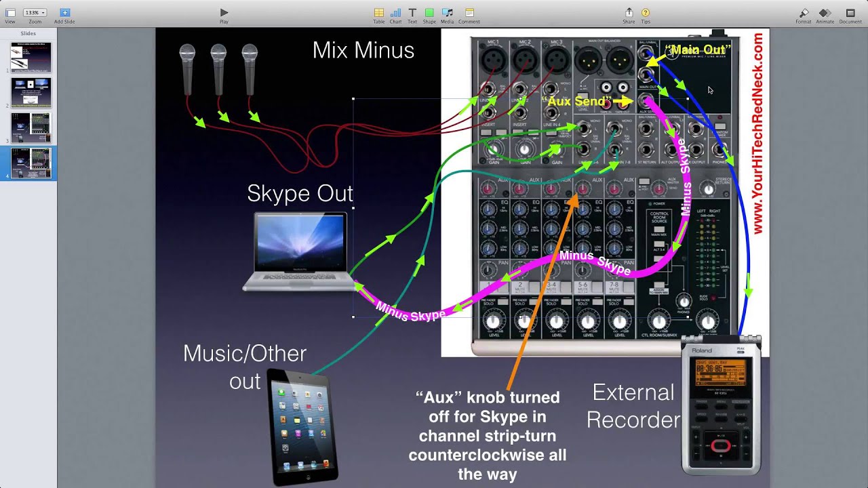Screen dimensions: 868x488
Task: Select the iPad image on slide
Action: [x=302, y=426]
